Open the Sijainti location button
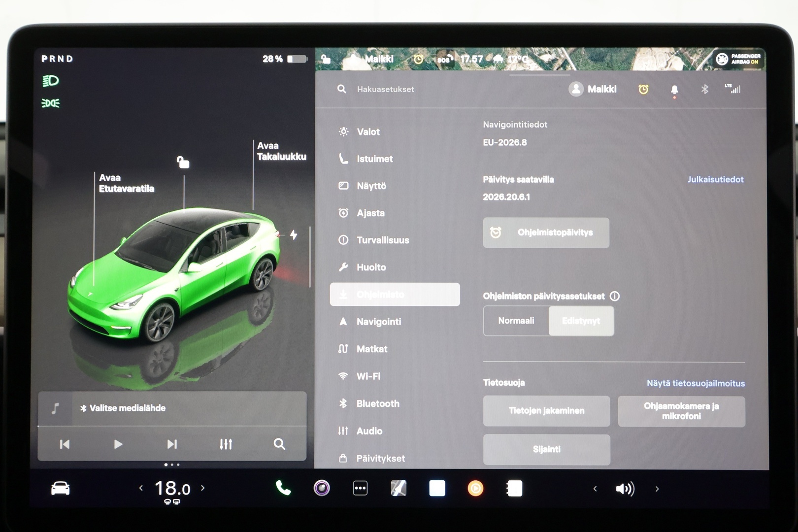The height and width of the screenshot is (532, 798). (546, 449)
